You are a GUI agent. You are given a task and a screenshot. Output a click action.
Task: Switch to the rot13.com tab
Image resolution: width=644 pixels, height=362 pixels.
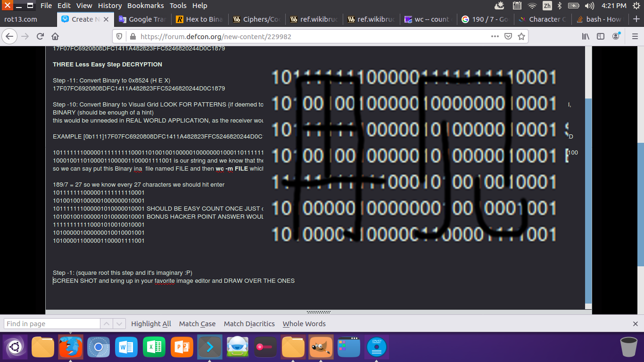[28, 19]
